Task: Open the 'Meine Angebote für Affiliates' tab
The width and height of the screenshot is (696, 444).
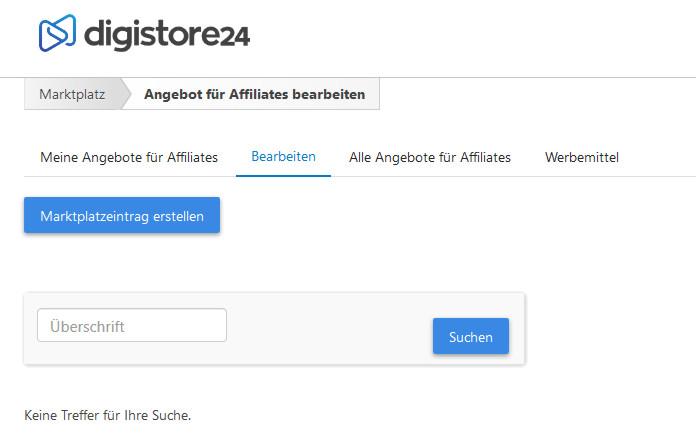Action: coord(129,158)
